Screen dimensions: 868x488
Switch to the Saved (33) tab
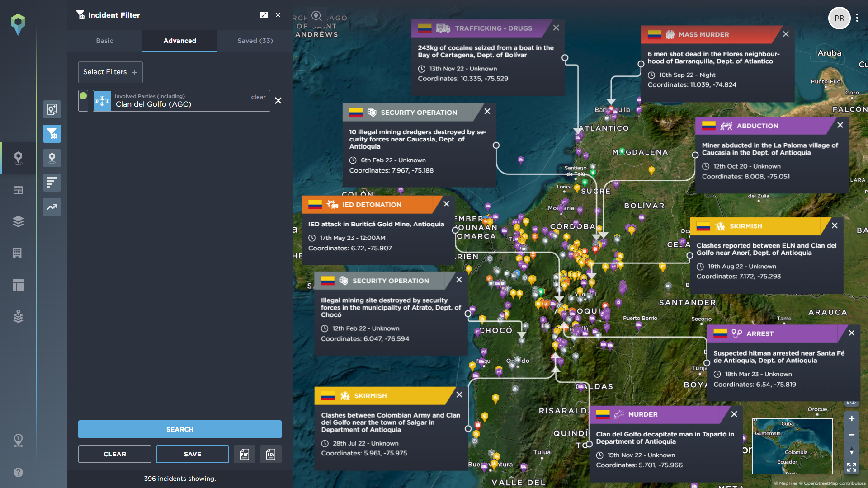255,41
